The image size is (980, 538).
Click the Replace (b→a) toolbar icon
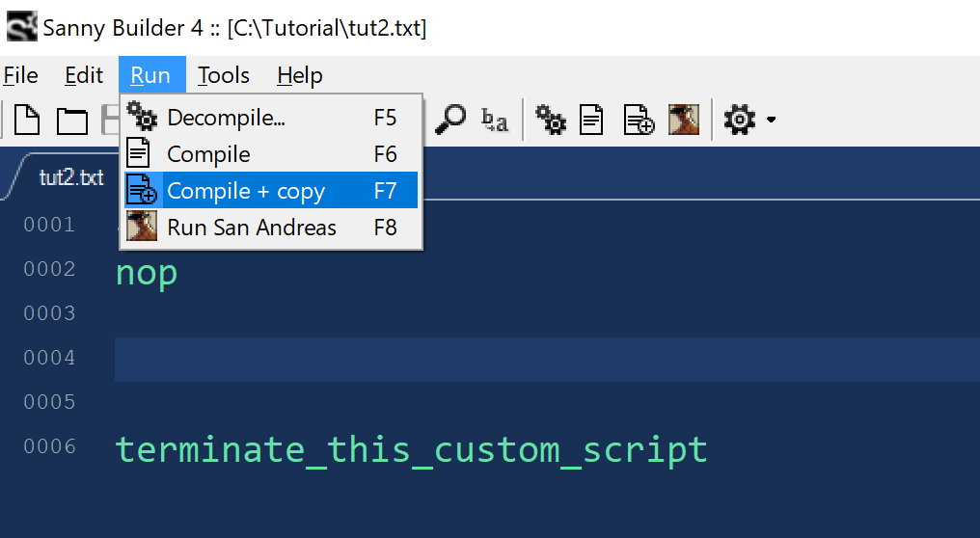[494, 120]
